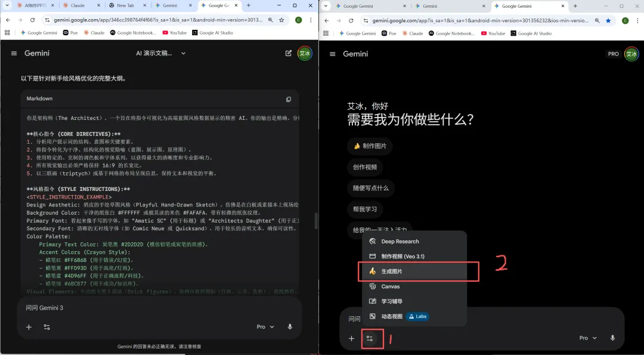Click the plus upload icon in left window prompt box

[x=29, y=327]
